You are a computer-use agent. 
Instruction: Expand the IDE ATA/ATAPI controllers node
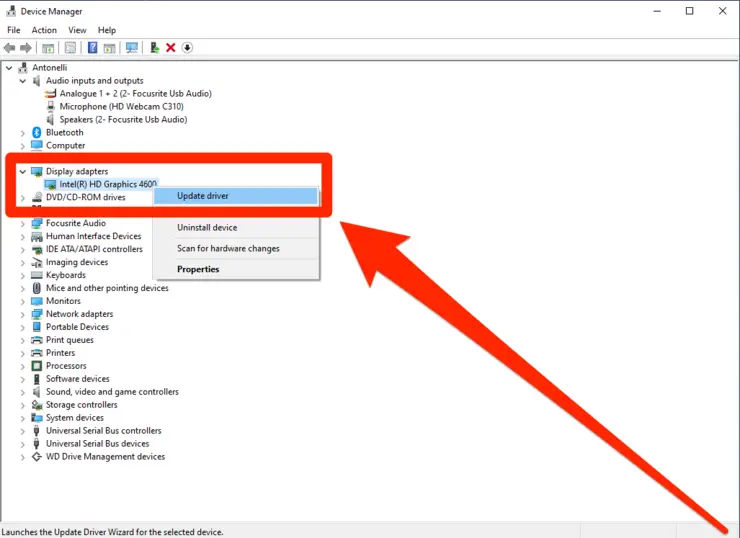(23, 250)
